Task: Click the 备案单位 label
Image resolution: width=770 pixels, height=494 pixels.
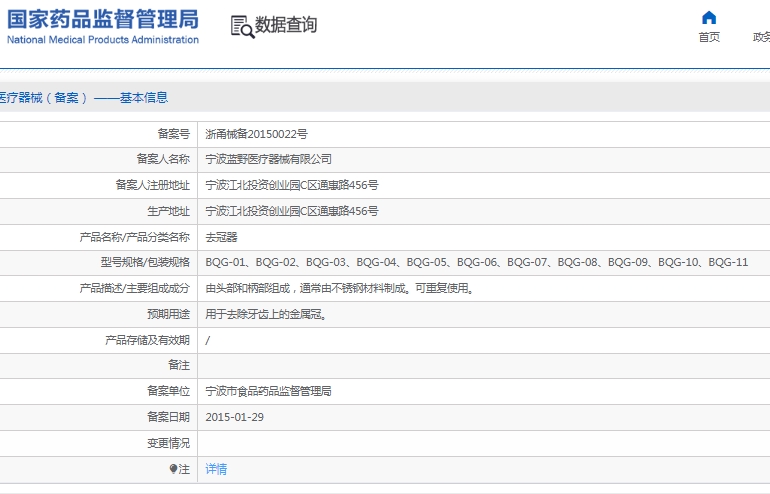Action: point(168,391)
